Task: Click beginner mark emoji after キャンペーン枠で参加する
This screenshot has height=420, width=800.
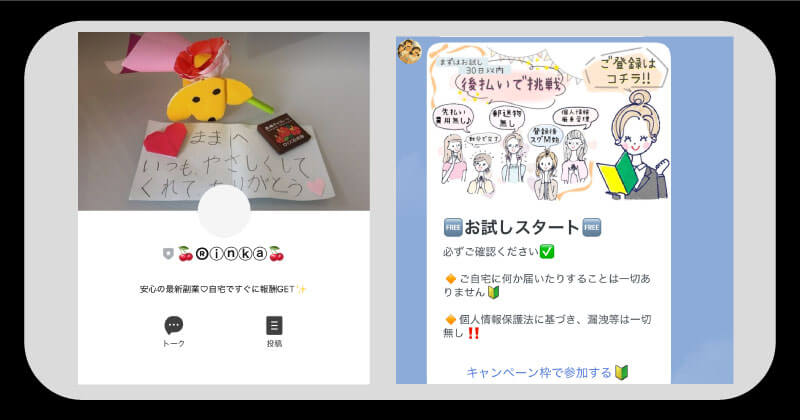Action: coord(621,373)
